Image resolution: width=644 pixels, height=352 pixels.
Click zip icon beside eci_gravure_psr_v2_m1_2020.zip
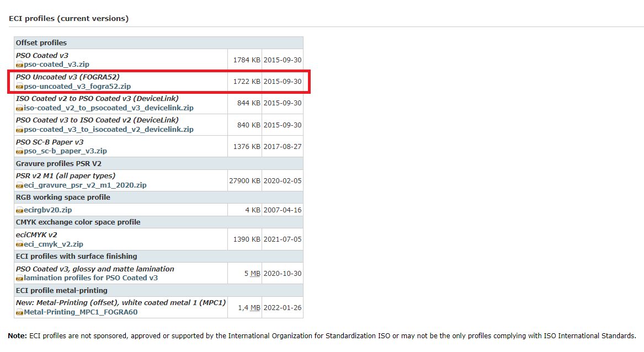click(19, 185)
